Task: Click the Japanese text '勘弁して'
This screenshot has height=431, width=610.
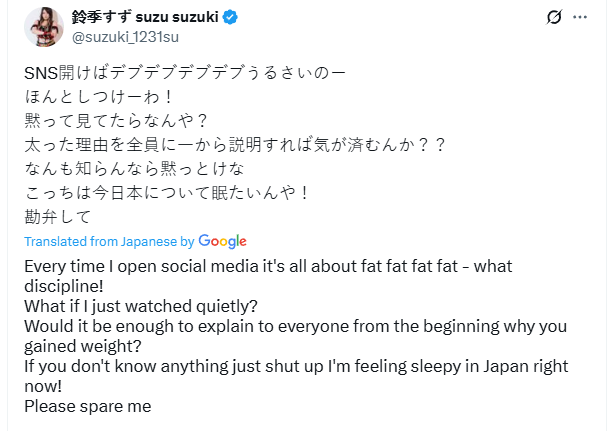Action: [x=57, y=216]
